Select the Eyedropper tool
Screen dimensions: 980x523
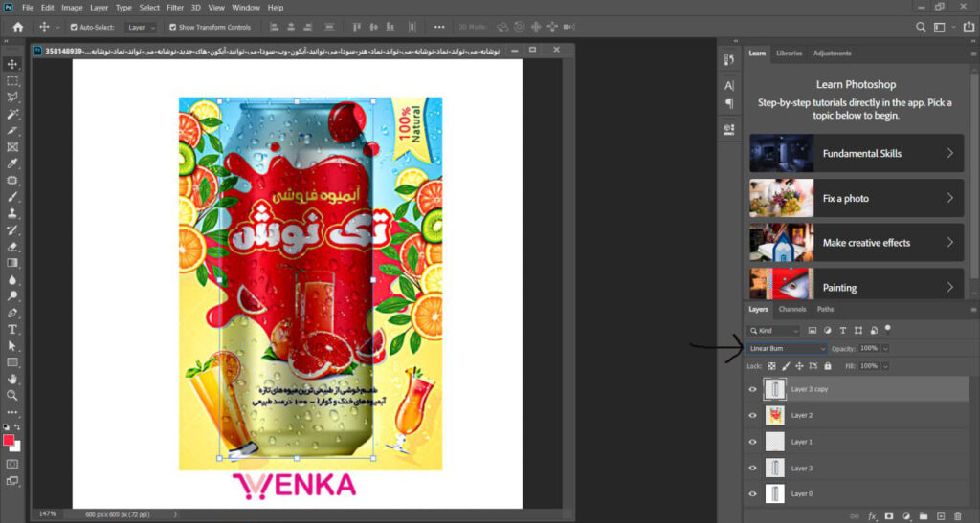(x=11, y=163)
